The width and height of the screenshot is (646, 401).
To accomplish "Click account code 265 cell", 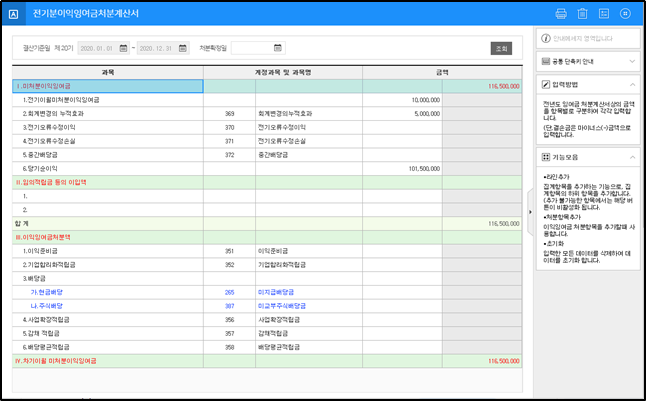I will tap(229, 292).
